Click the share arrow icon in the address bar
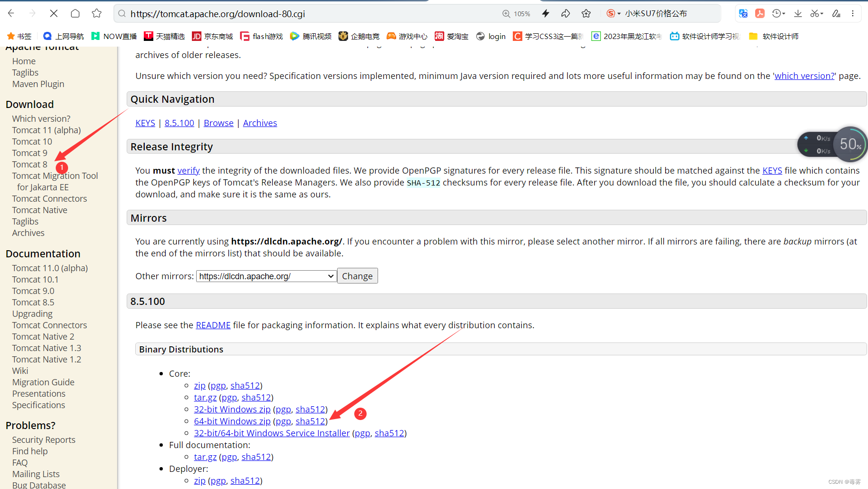Viewport: 868px width, 489px height. [x=566, y=14]
